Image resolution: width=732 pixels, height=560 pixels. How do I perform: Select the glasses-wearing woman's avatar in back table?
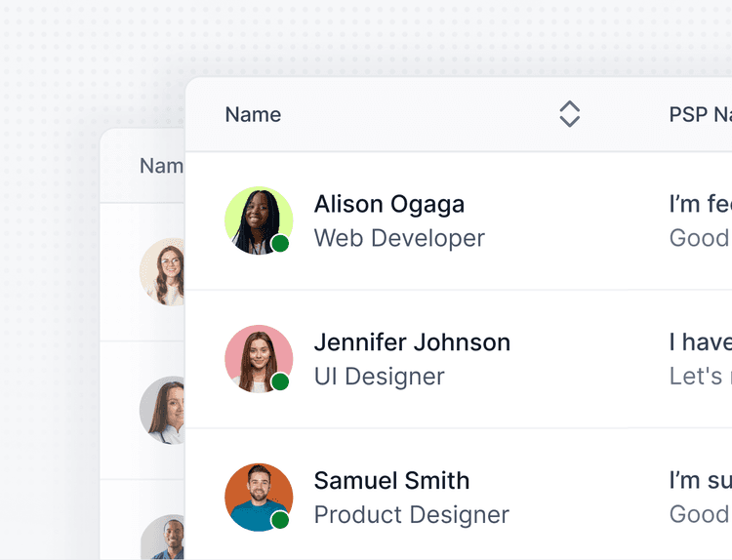pyautogui.click(x=164, y=272)
